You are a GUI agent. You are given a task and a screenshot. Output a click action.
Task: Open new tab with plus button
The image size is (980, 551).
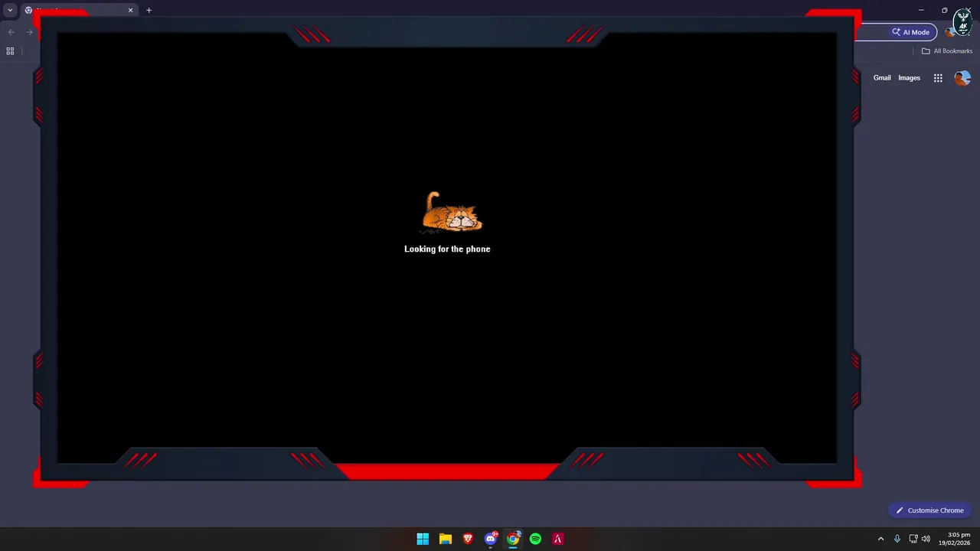(149, 11)
